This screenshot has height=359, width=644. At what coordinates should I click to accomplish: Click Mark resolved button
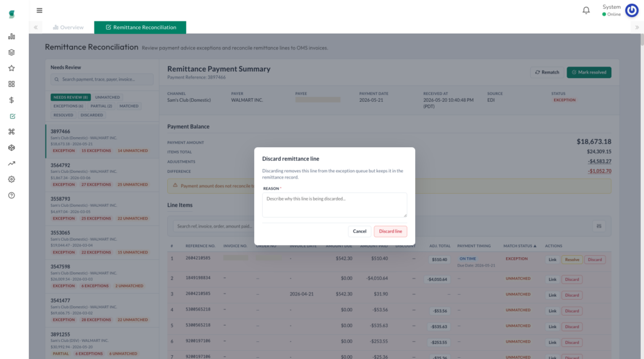point(589,72)
